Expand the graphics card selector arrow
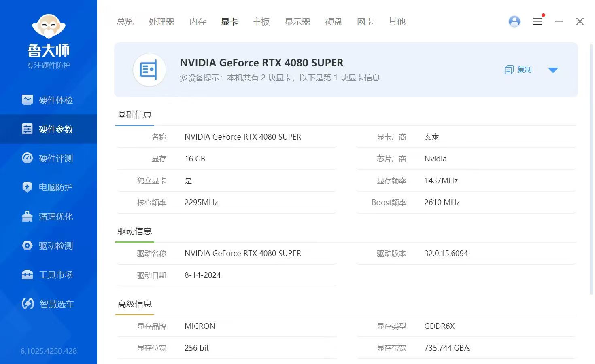 point(553,70)
